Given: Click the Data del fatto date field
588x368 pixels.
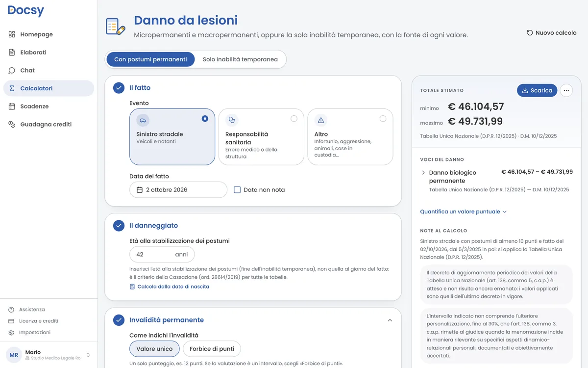Looking at the screenshot, I should (x=178, y=190).
